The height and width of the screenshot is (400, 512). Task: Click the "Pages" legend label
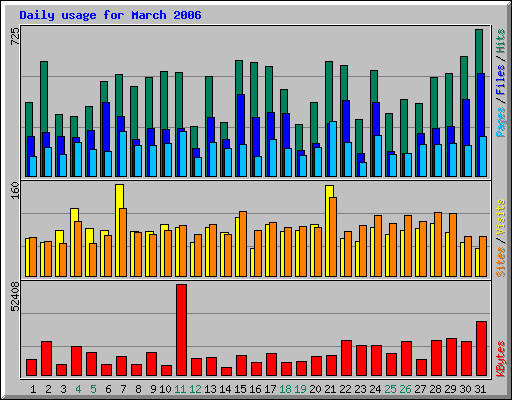(500, 122)
